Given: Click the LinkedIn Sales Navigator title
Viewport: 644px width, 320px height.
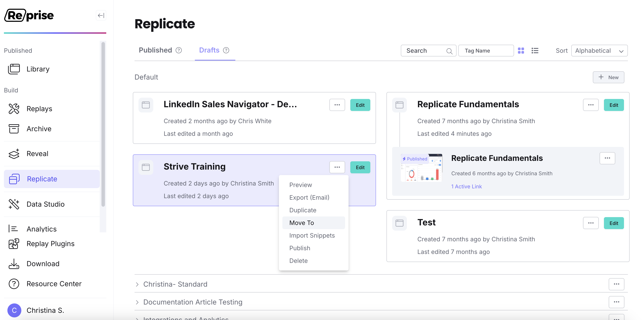Looking at the screenshot, I should tap(230, 104).
